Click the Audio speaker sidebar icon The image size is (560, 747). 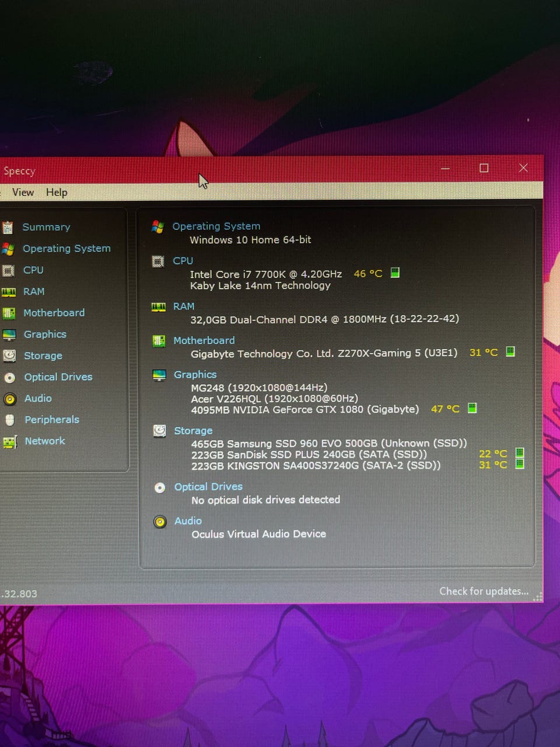[x=10, y=399]
